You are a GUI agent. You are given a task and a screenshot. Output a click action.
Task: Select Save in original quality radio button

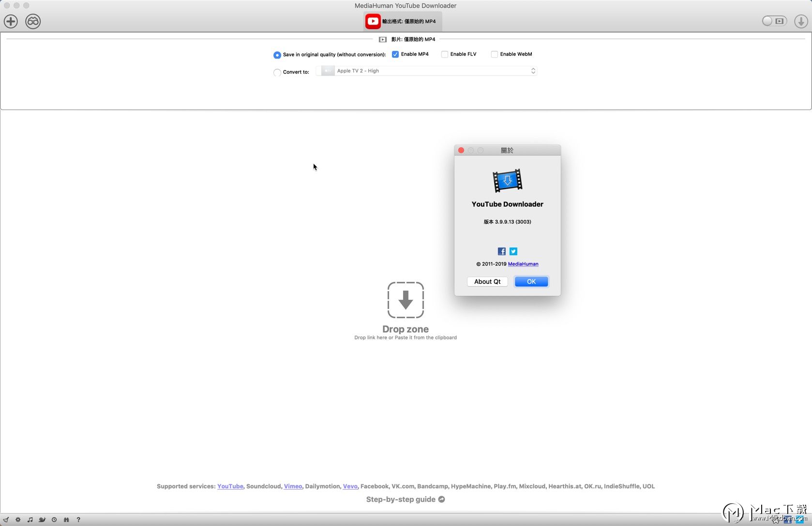coord(277,55)
